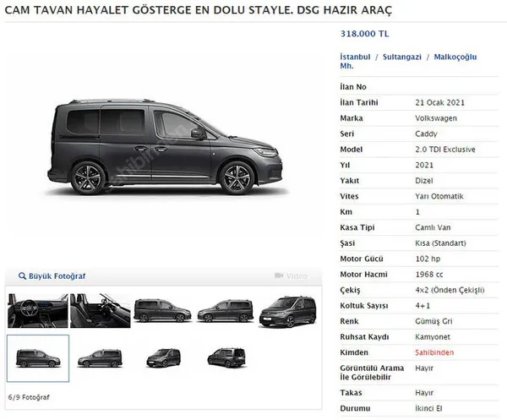Click the 318.000 TL price text
Viewport: 507px width, 420px height.
tap(364, 35)
